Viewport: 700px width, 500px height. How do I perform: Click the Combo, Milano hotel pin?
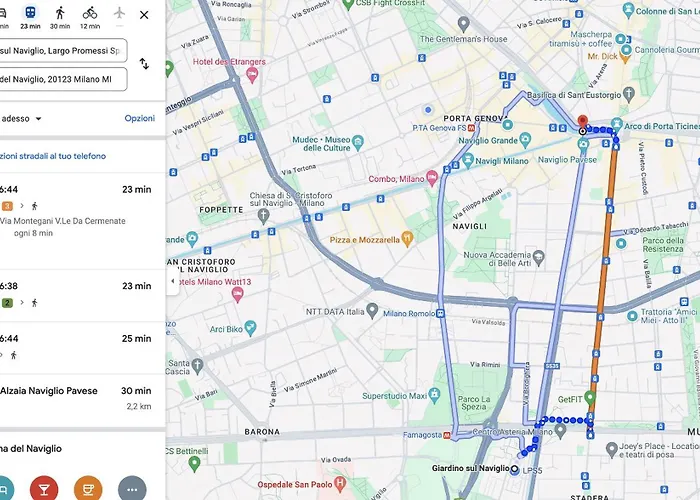coord(432,178)
